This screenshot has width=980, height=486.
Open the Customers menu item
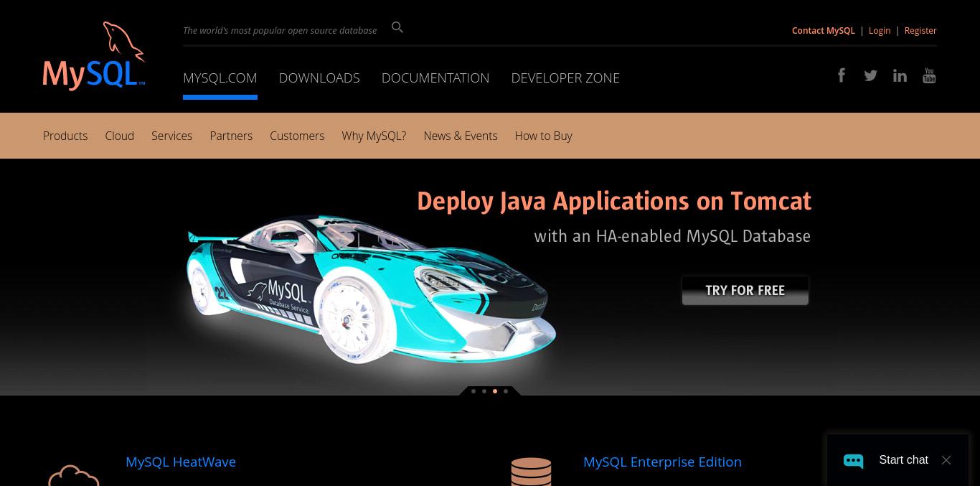297,136
